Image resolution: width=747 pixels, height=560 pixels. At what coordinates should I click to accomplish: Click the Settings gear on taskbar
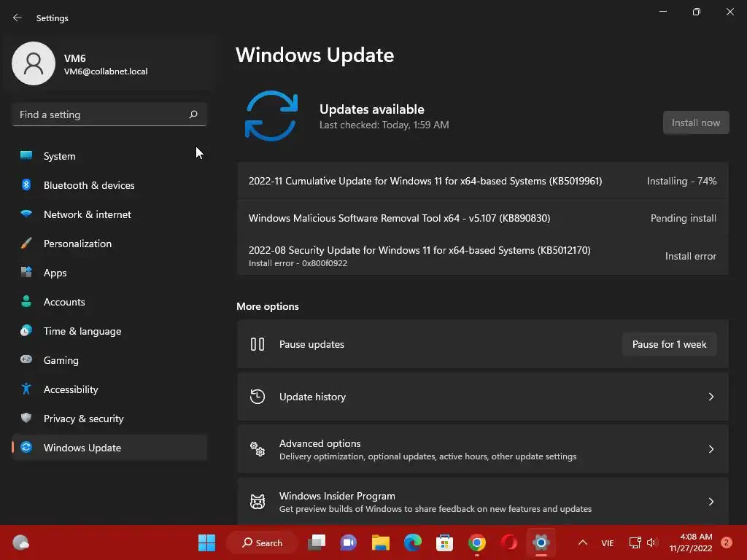541,542
